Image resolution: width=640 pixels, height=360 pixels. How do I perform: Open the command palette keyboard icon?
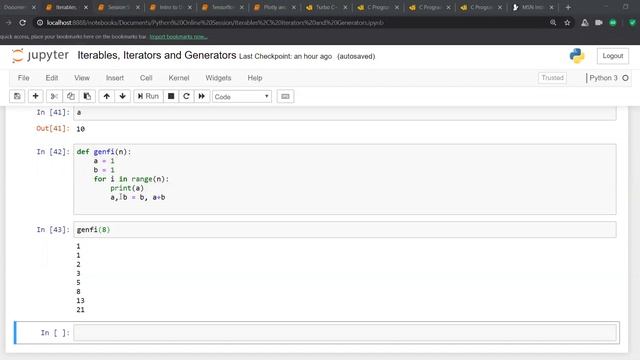pyautogui.click(x=285, y=96)
